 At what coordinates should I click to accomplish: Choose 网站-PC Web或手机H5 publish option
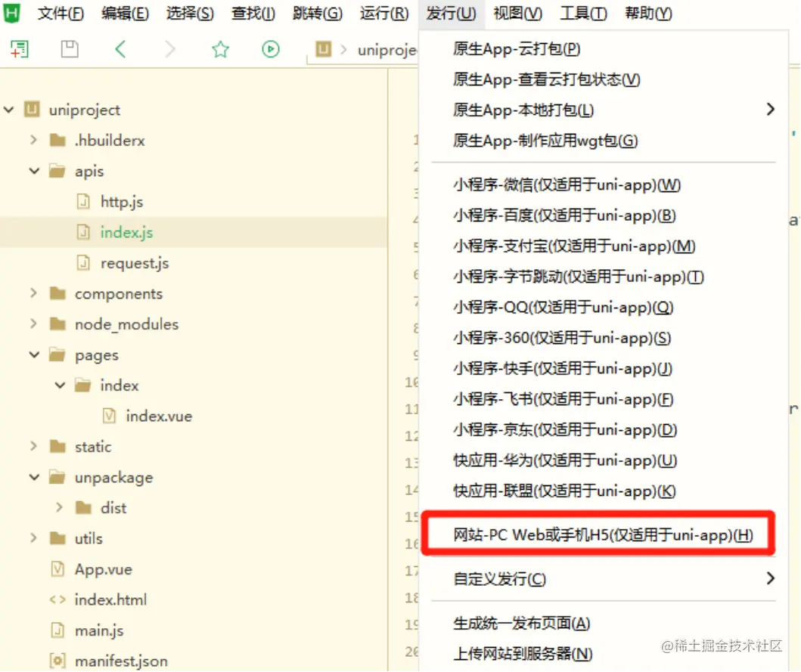[x=604, y=534]
